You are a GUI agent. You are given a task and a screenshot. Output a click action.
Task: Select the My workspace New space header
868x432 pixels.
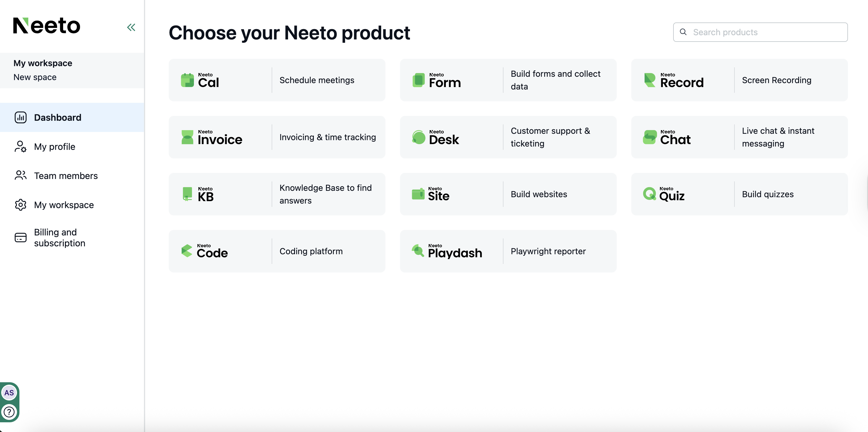72,70
